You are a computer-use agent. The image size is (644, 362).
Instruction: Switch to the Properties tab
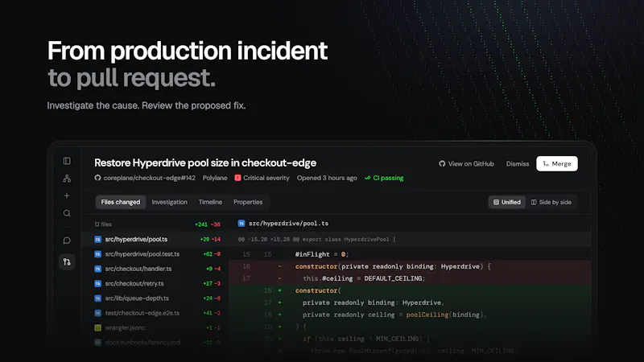pyautogui.click(x=248, y=202)
